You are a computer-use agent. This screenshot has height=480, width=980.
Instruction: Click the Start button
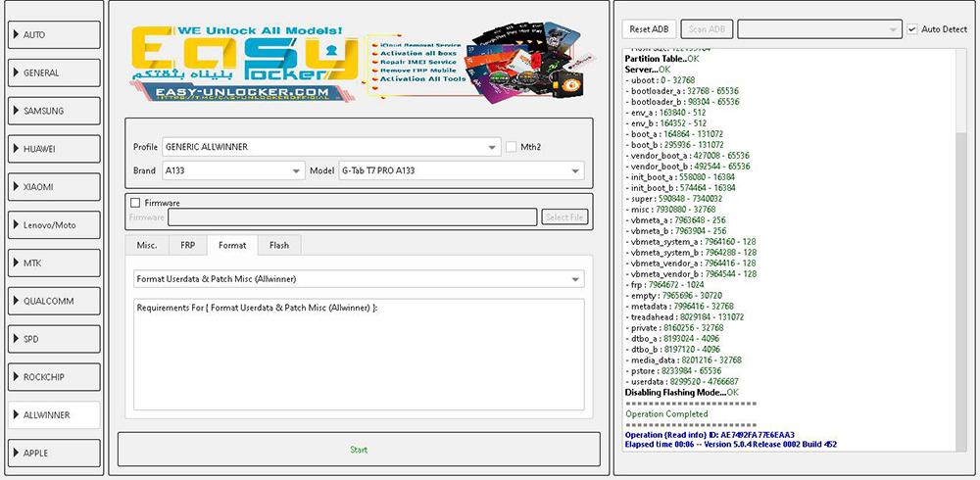coord(359,450)
